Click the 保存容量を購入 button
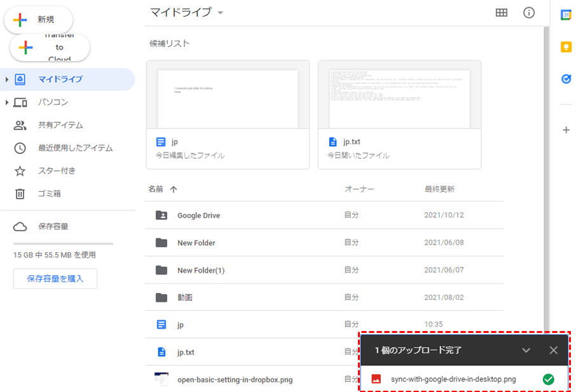Image resolution: width=576 pixels, height=392 pixels. 55,278
